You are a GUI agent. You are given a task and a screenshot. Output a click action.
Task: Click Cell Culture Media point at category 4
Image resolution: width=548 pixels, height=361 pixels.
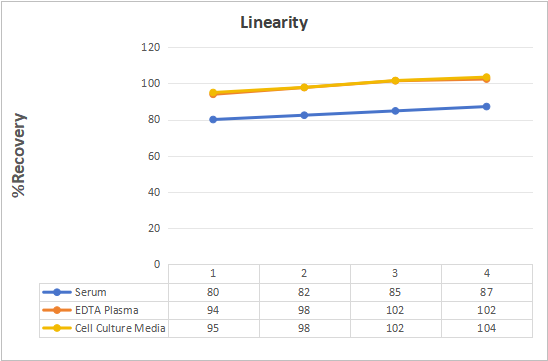click(486, 77)
